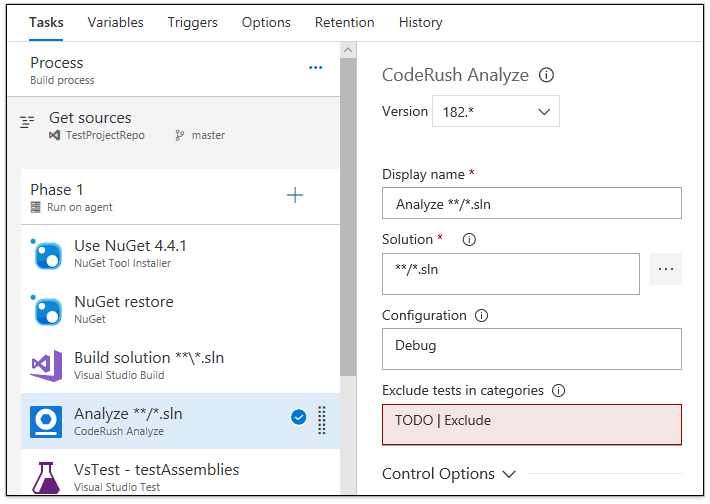710x504 pixels.
Task: Switch to the Variables tab
Action: coord(115,22)
